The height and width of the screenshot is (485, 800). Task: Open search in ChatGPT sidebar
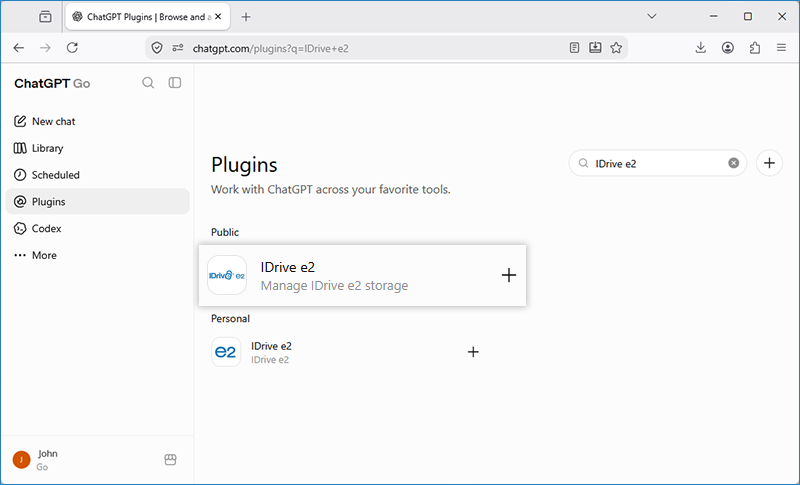coord(148,83)
